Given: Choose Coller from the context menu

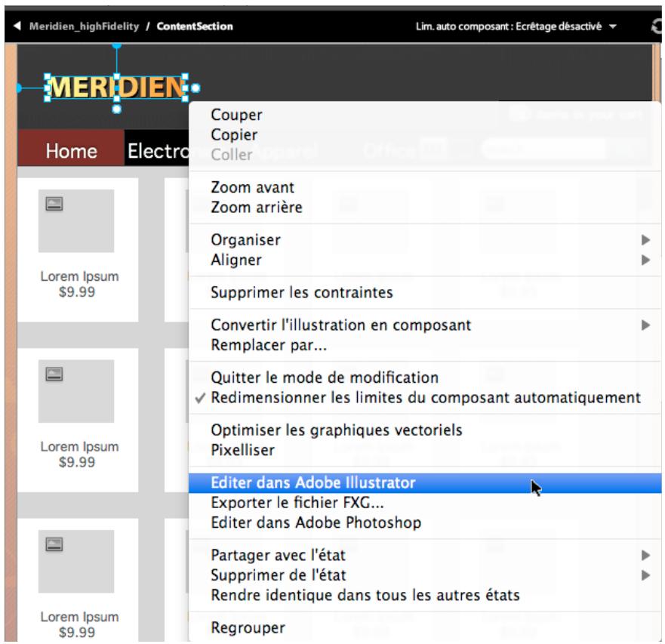Looking at the screenshot, I should 425,155.
